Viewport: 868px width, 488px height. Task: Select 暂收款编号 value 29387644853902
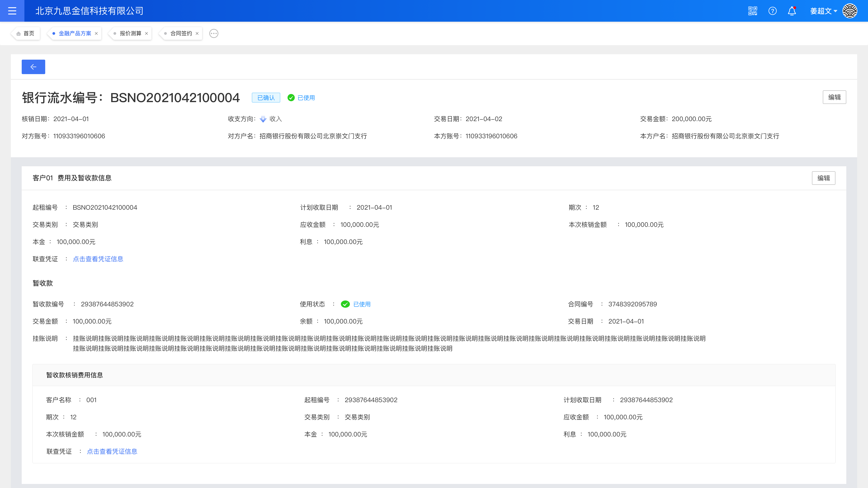[107, 304]
